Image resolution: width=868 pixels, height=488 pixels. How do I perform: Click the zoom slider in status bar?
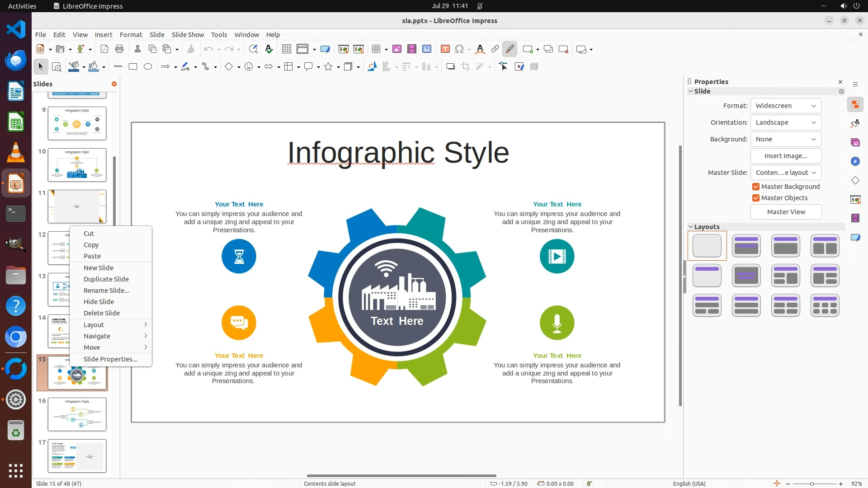[x=812, y=484]
